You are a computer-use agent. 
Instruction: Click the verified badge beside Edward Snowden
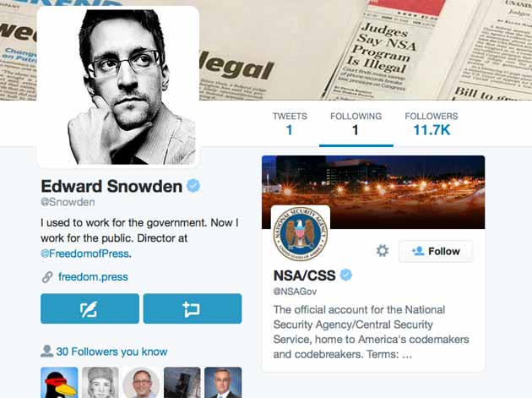click(193, 186)
